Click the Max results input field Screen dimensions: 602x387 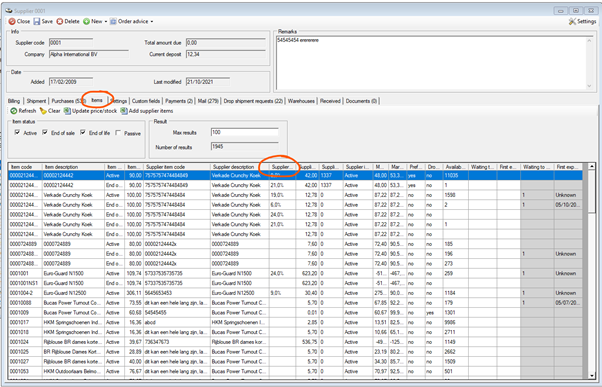tap(245, 132)
